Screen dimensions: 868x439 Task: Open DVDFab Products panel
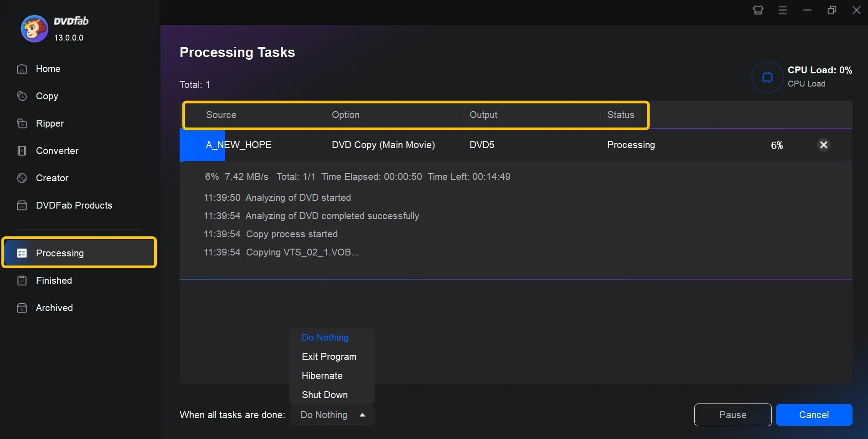[73, 205]
